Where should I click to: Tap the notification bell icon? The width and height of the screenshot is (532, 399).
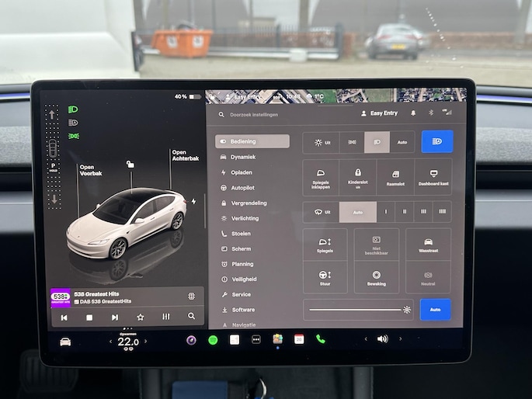click(413, 113)
